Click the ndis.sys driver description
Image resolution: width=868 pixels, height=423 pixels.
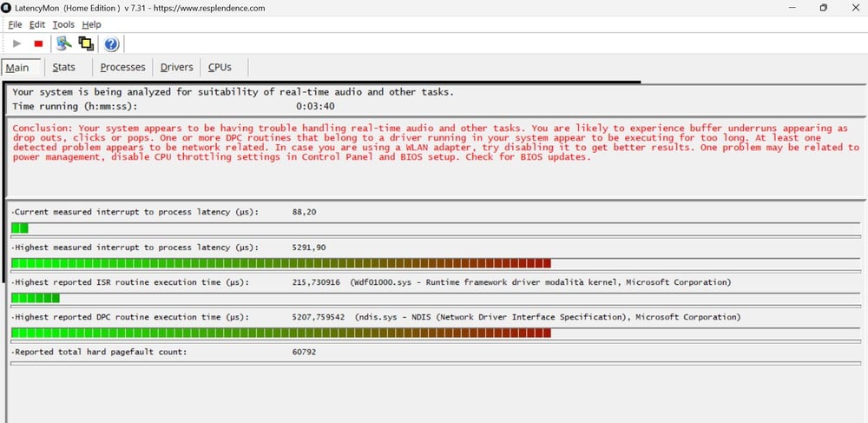(x=548, y=317)
